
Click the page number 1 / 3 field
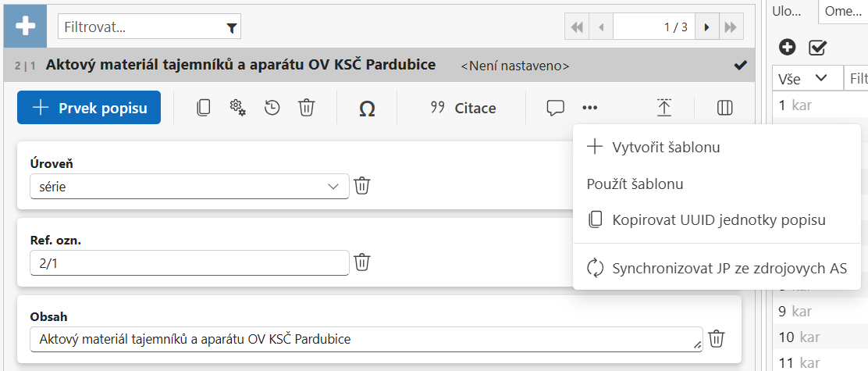tap(654, 27)
